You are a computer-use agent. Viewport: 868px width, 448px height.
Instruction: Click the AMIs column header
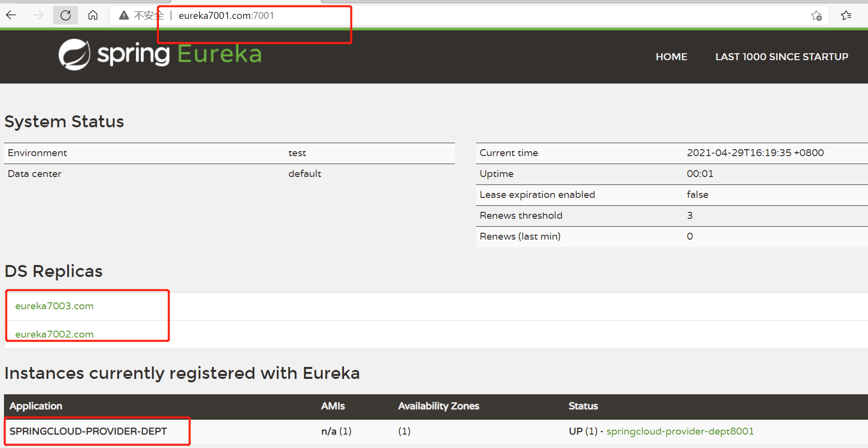tap(333, 406)
